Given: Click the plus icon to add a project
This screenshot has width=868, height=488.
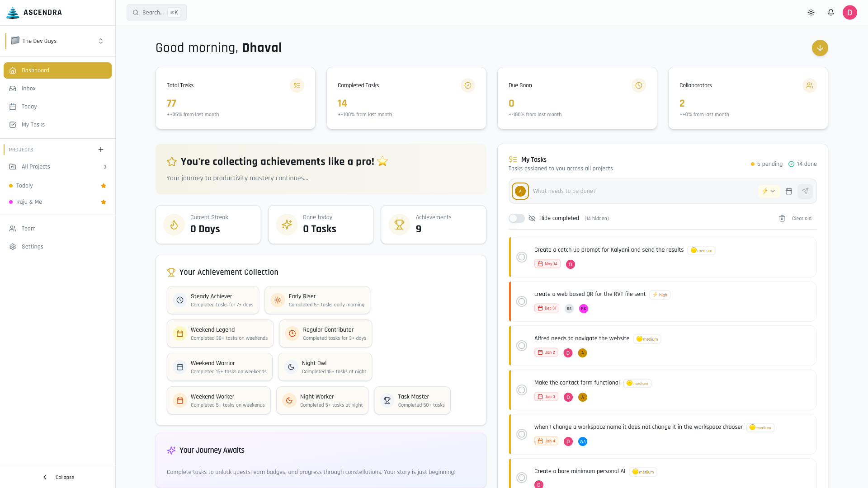Looking at the screenshot, I should (x=101, y=150).
